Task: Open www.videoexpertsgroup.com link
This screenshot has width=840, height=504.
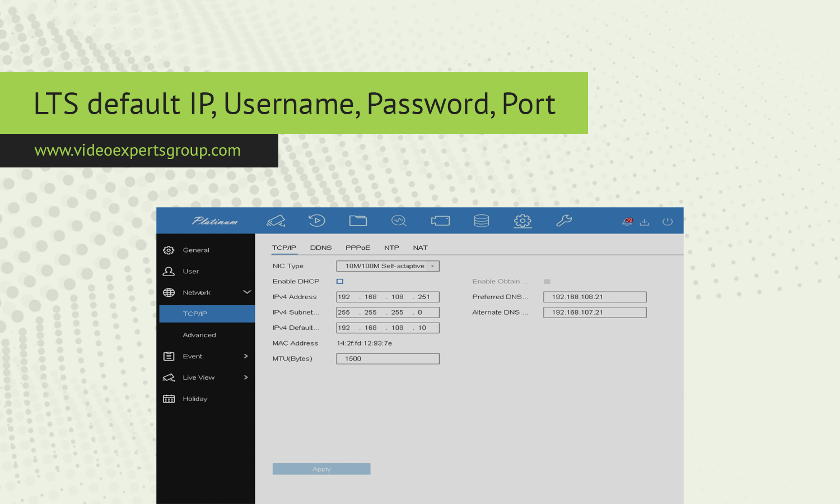Action: [x=138, y=150]
